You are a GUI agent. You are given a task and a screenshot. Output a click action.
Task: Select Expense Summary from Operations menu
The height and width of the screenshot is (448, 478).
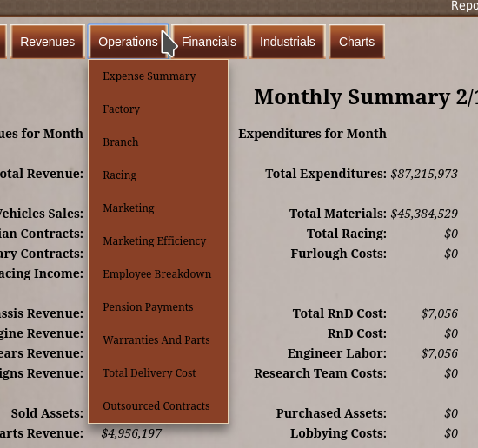coord(158,76)
